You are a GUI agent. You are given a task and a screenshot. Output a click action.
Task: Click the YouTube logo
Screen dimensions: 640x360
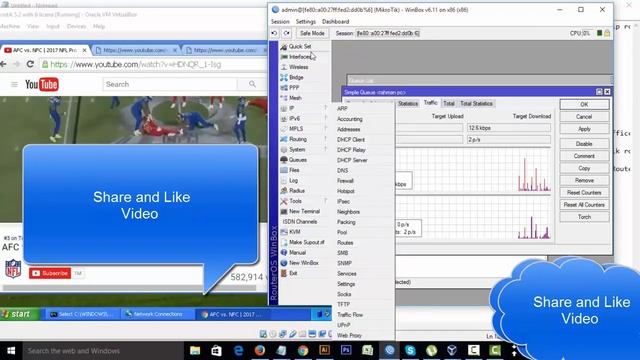pyautogui.click(x=42, y=84)
